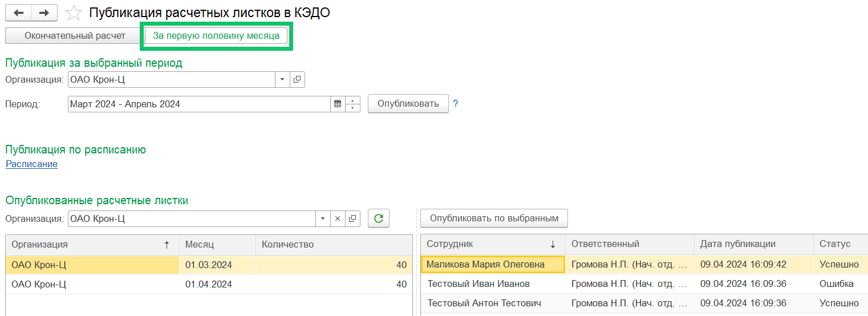
Task: Click the quantity 40 in the 01.04.2024 row
Action: point(334,284)
